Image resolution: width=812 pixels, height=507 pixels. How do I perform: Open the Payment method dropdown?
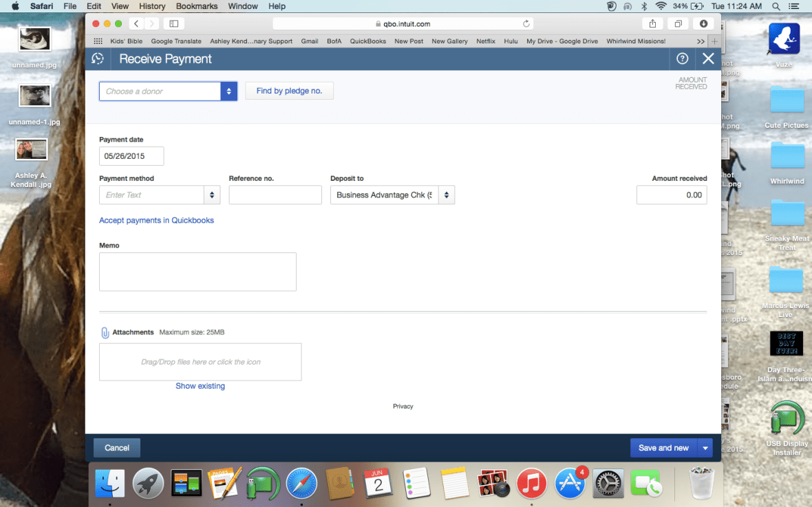point(212,195)
